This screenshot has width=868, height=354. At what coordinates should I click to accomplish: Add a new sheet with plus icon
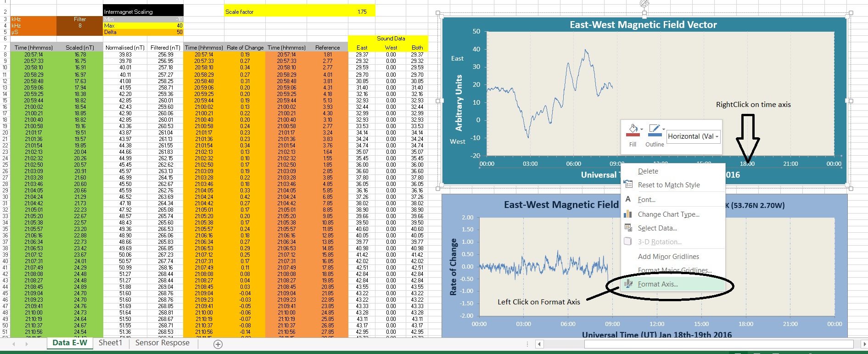coord(218,344)
